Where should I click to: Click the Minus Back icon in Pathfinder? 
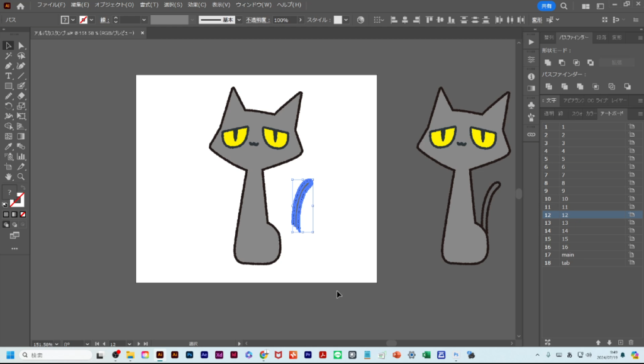[x=627, y=86]
